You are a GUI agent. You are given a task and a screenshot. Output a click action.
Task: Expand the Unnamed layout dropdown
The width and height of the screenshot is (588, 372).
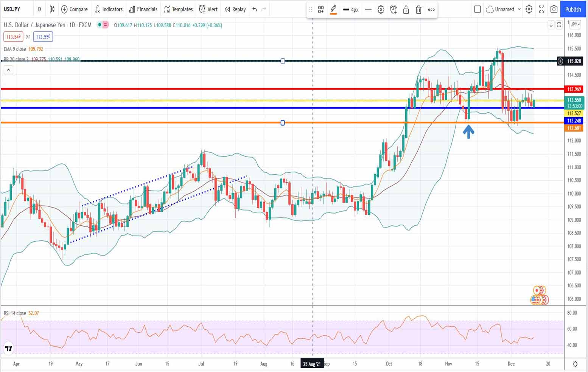[x=519, y=9]
